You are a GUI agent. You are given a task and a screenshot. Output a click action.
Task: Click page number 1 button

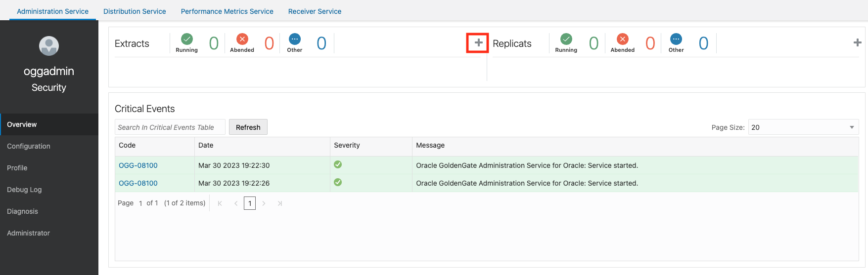(x=250, y=203)
